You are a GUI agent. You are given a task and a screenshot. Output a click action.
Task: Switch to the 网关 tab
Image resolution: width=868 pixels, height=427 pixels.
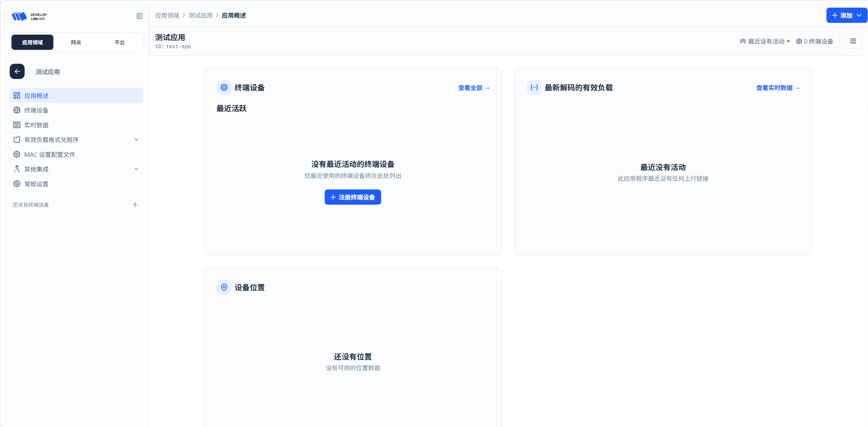76,42
